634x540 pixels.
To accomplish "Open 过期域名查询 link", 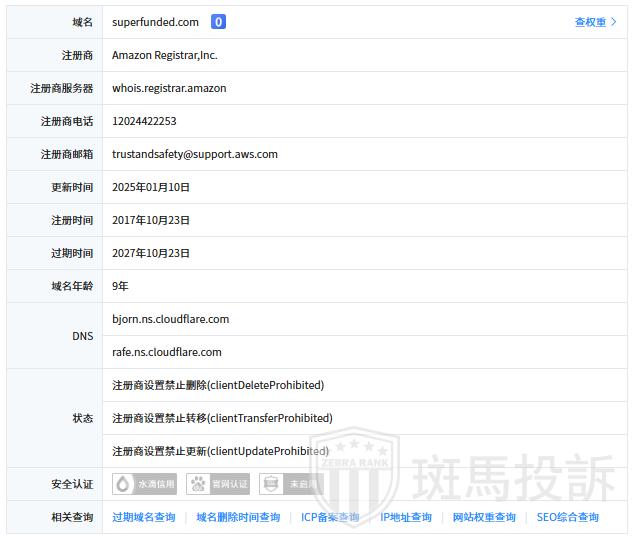I will coord(143,517).
